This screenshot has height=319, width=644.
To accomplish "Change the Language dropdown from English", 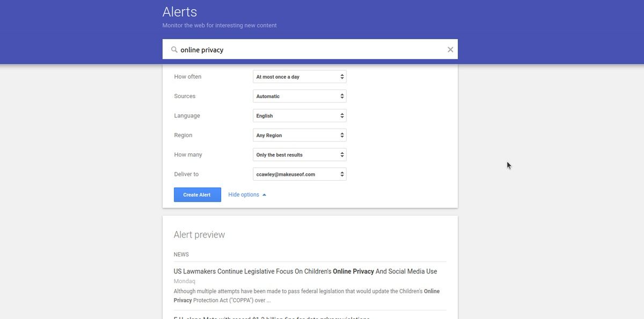I will (299, 116).
